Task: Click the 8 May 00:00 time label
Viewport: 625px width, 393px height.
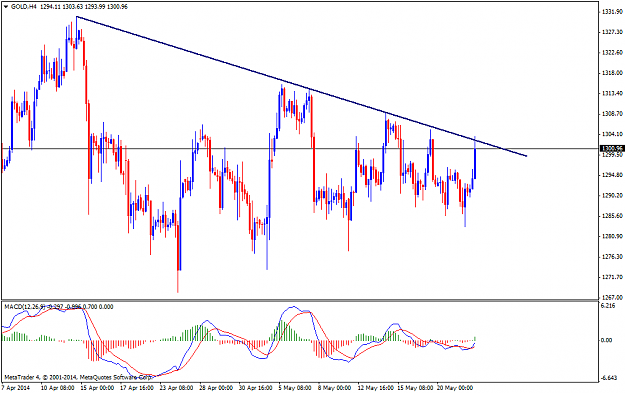Action: (x=335, y=387)
